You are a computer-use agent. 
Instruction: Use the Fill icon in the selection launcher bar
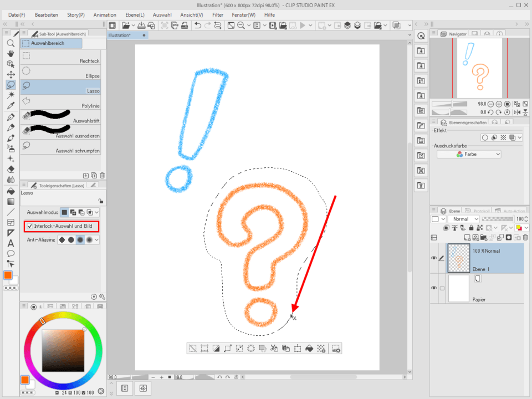(310, 348)
